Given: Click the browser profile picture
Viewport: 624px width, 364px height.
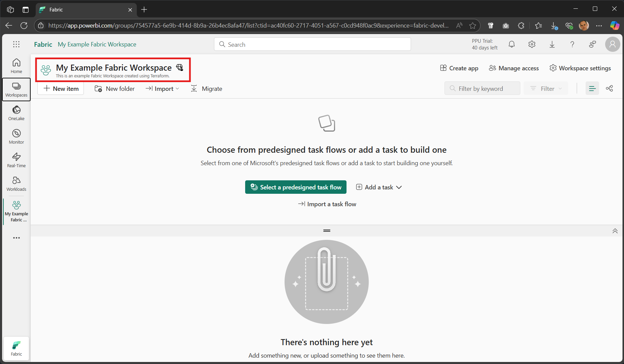Looking at the screenshot, I should click(584, 26).
